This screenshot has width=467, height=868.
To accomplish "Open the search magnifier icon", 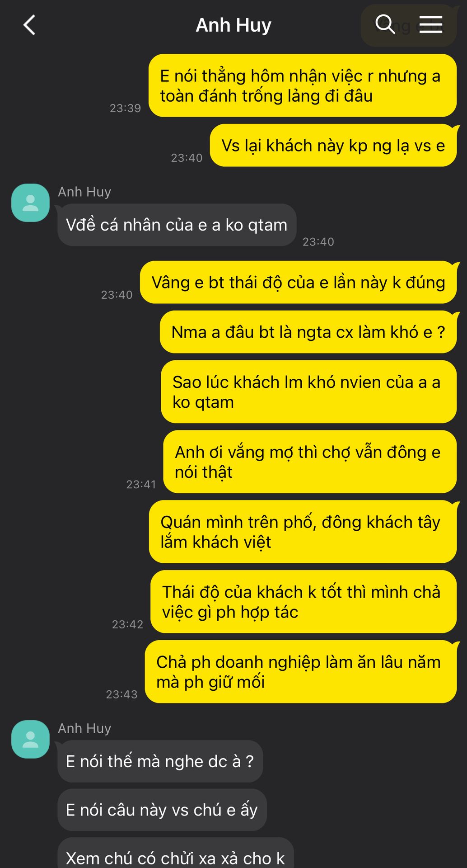I will tap(385, 24).
